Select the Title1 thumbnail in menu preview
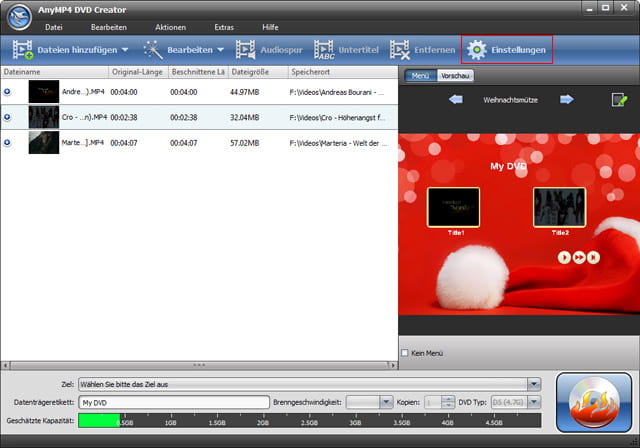 (453, 207)
